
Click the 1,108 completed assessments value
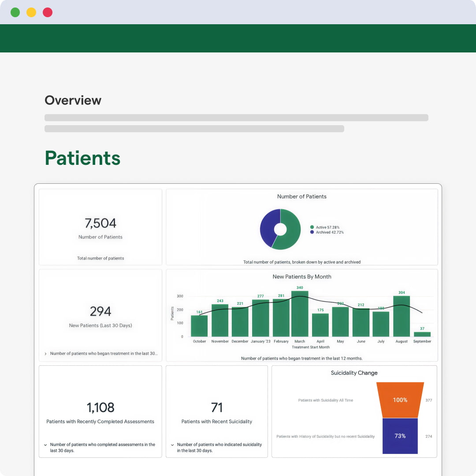pos(100,408)
